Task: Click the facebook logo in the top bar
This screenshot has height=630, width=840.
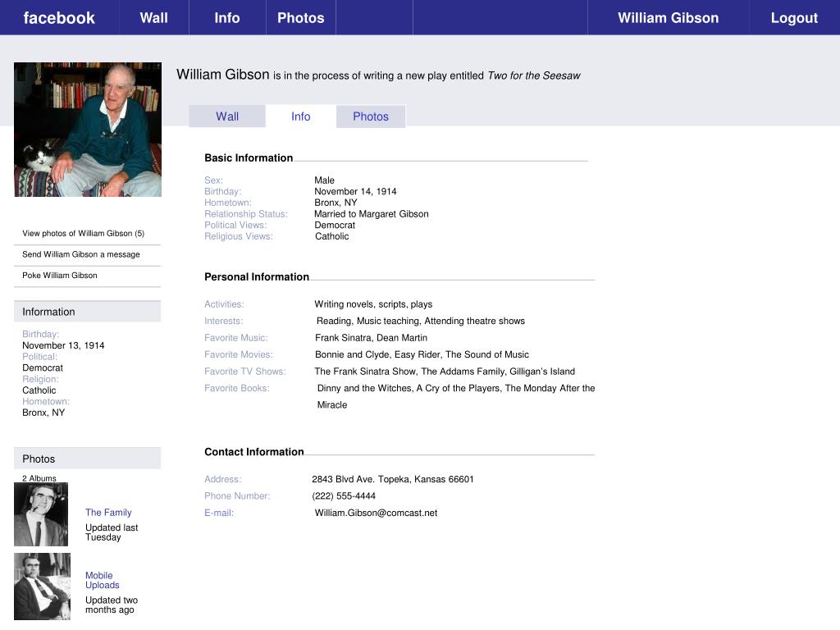Action: tap(59, 18)
